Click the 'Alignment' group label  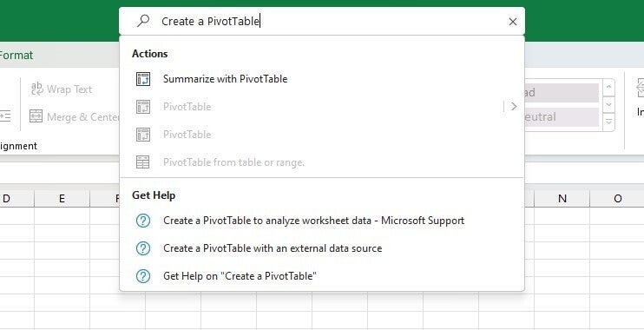[18, 146]
